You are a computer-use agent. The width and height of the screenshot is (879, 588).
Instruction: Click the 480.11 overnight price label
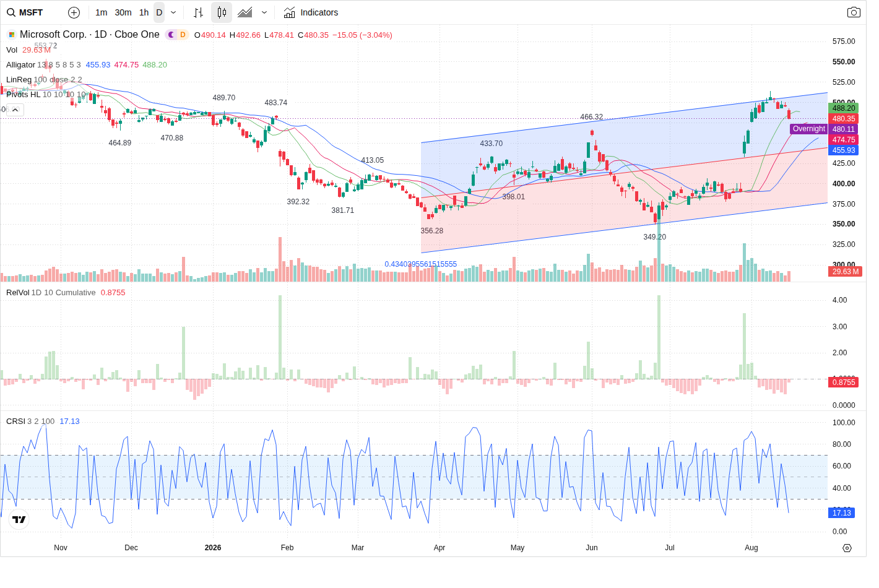click(x=843, y=129)
